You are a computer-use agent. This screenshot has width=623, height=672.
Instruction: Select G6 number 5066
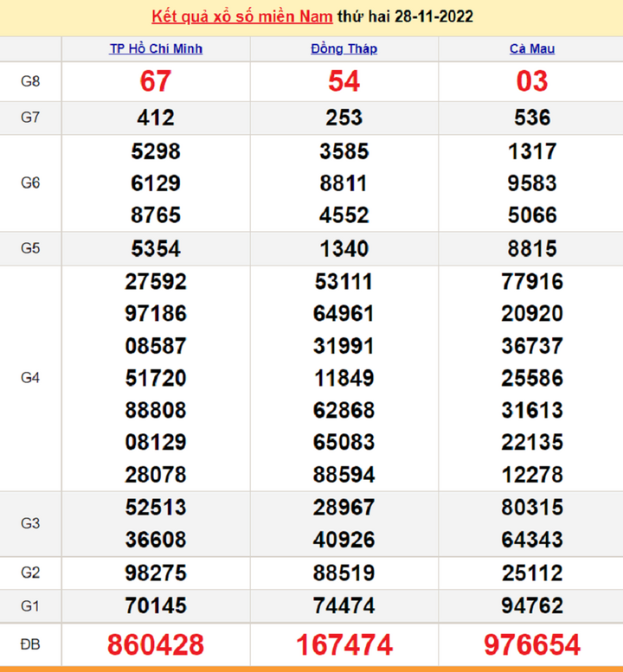point(532,215)
